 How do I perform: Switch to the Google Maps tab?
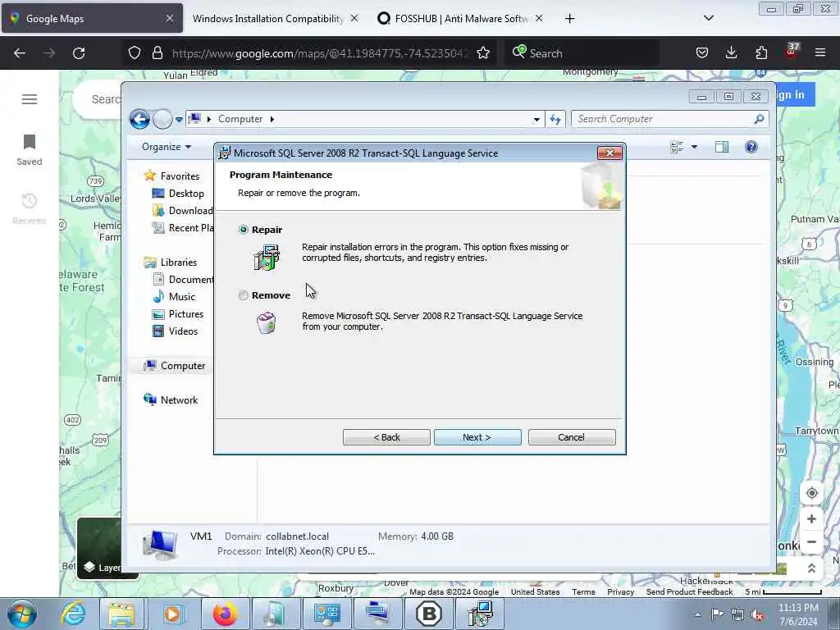tap(92, 18)
